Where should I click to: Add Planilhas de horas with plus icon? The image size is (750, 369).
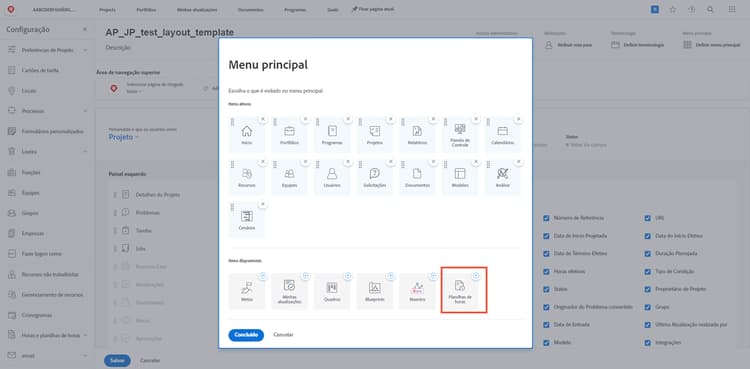[476, 276]
